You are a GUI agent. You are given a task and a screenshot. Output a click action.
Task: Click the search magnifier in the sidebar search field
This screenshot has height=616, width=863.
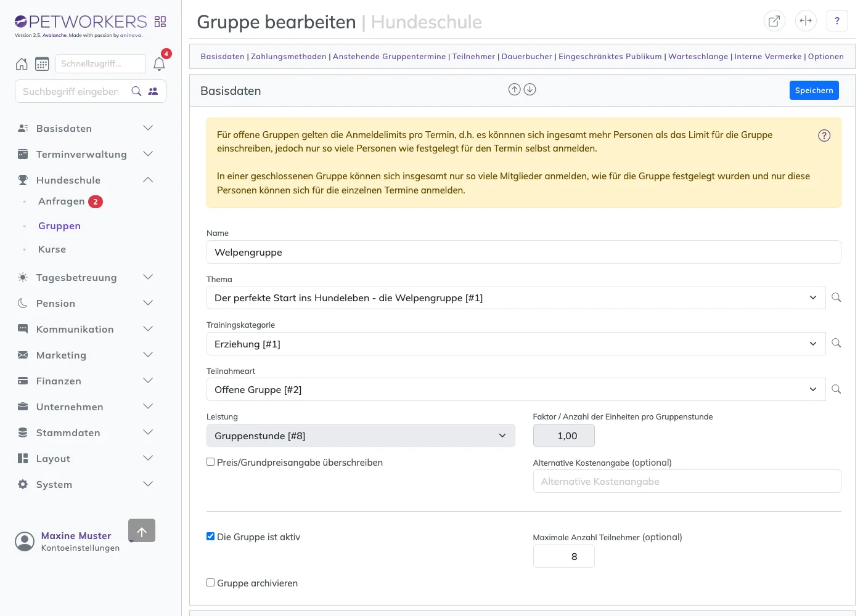137,91
